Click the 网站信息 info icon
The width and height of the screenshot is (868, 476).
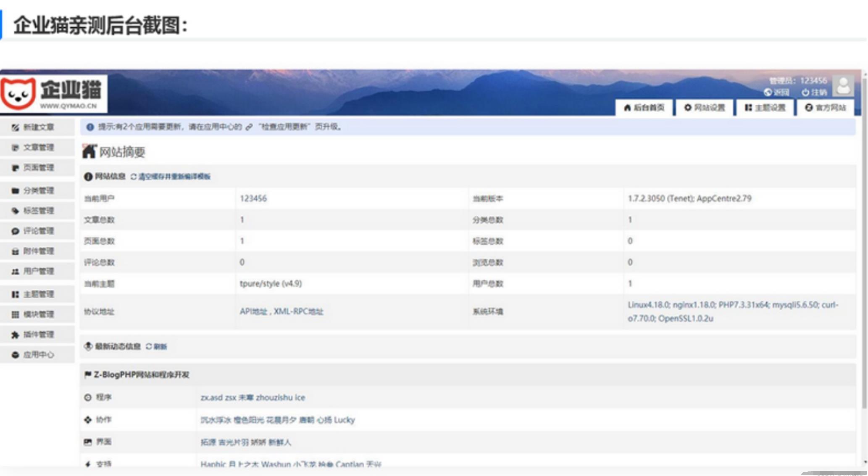pos(88,177)
